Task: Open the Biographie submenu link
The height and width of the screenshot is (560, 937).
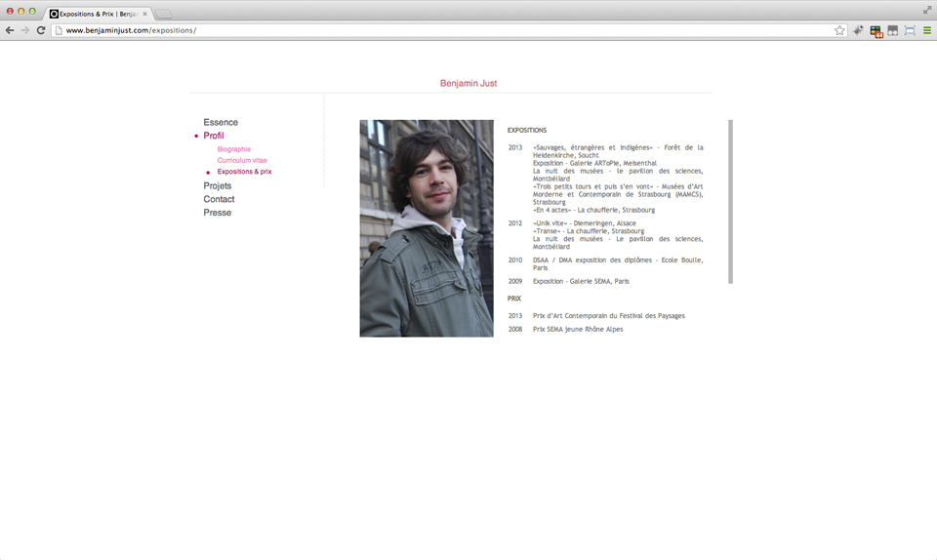Action: pos(234,149)
